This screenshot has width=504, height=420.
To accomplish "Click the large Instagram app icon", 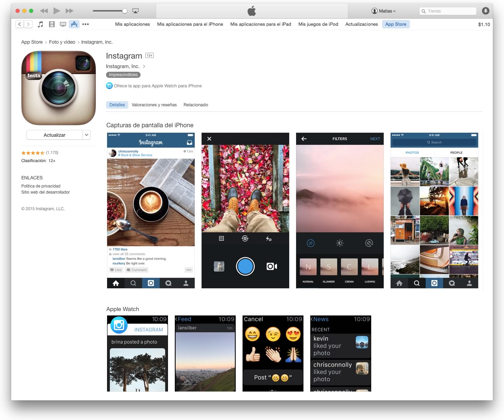I will tap(59, 88).
